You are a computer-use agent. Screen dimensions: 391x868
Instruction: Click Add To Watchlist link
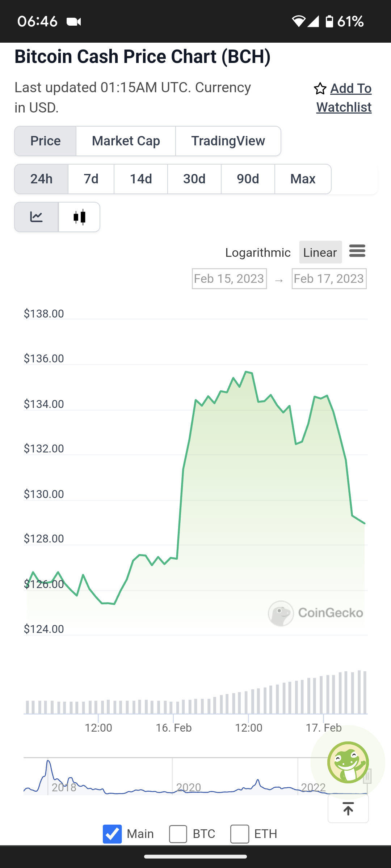pyautogui.click(x=344, y=98)
